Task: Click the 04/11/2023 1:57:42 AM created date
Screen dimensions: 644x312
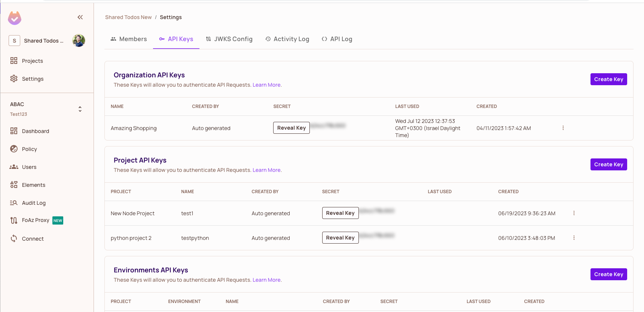Action: coord(504,128)
